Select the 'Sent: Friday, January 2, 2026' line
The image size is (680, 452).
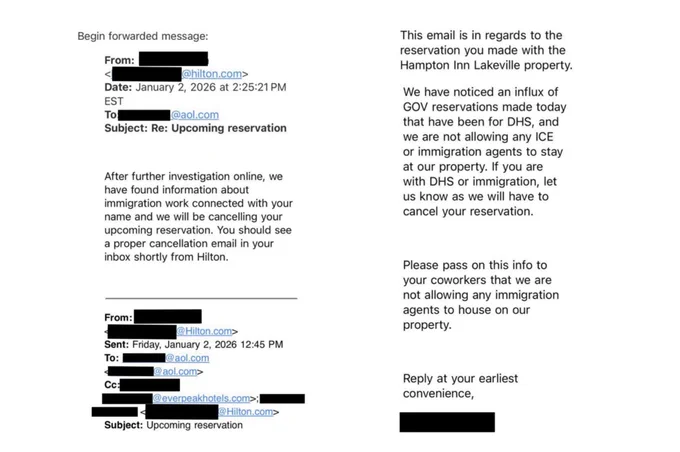(193, 344)
